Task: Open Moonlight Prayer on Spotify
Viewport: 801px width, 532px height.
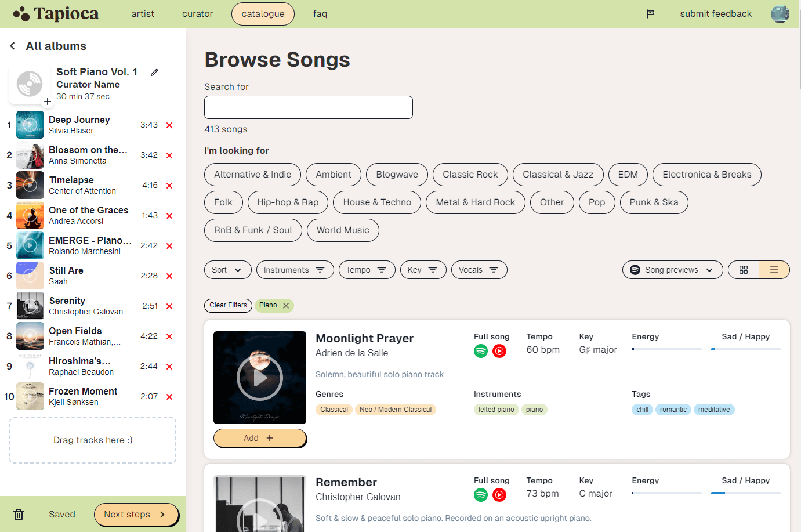Action: click(481, 351)
